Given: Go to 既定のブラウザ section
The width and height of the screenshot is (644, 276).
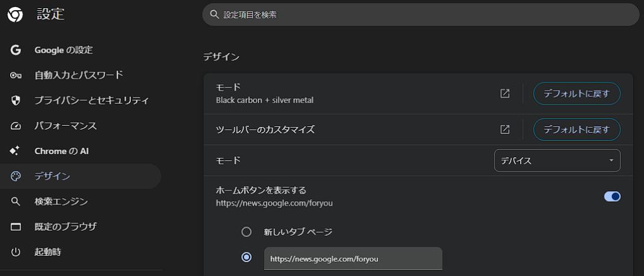Looking at the screenshot, I should [x=80, y=227].
